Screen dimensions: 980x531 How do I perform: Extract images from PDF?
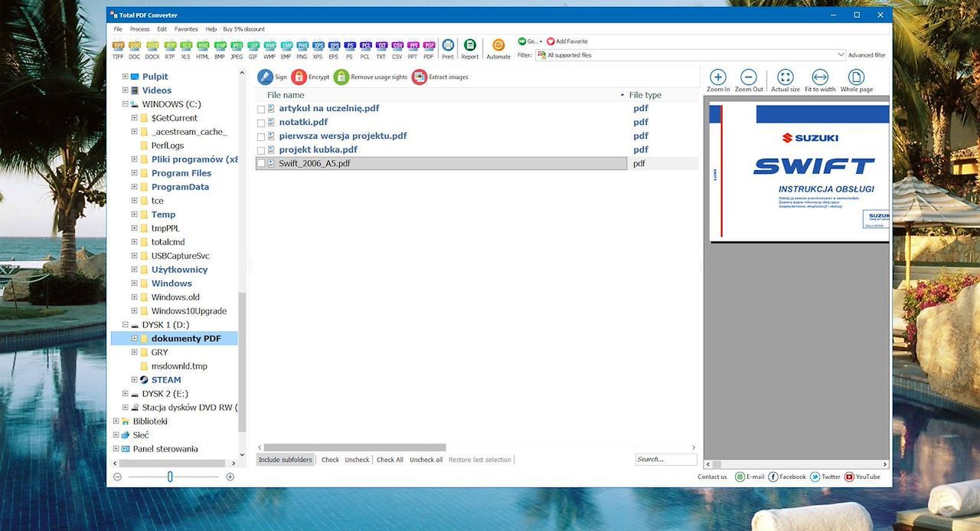coord(440,77)
